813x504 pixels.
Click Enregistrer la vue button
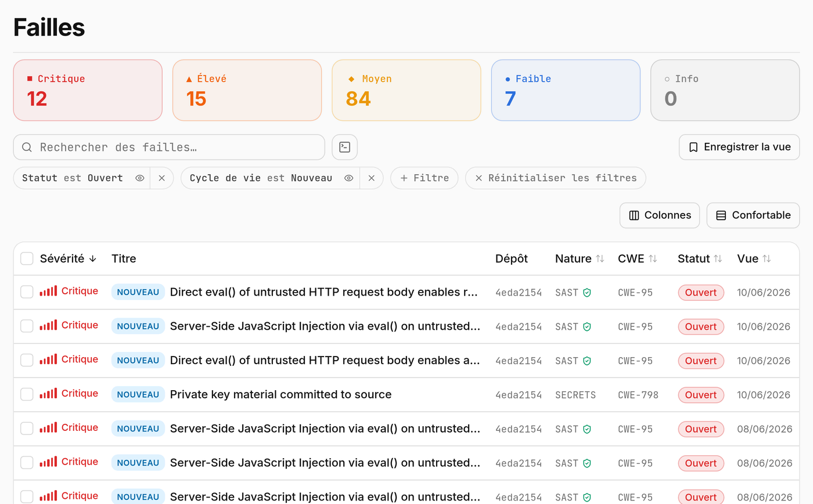739,147
